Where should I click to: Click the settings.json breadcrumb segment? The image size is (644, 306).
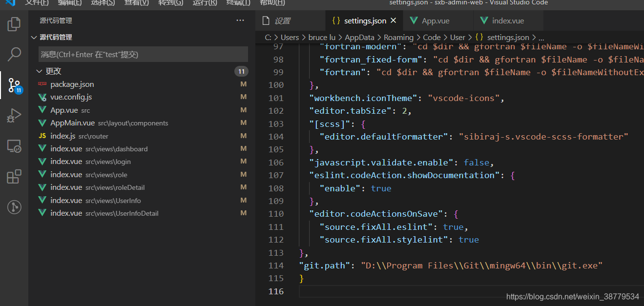(508, 37)
